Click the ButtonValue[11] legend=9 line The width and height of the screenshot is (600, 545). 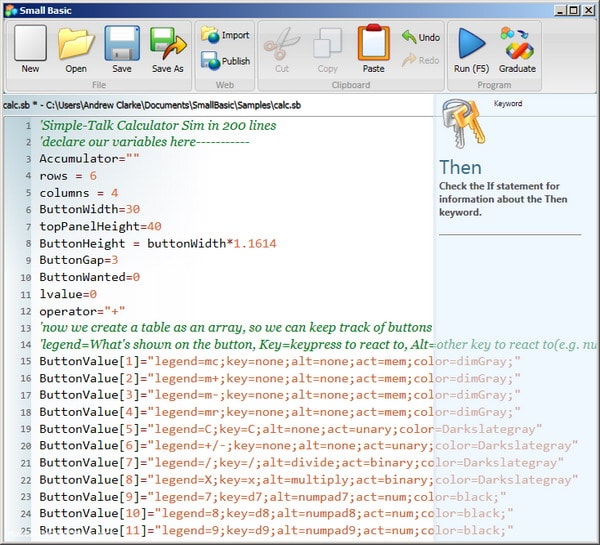(x=276, y=530)
